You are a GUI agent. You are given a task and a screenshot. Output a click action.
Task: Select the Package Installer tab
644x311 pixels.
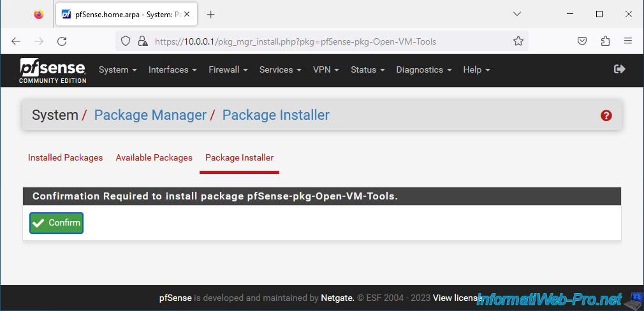240,157
